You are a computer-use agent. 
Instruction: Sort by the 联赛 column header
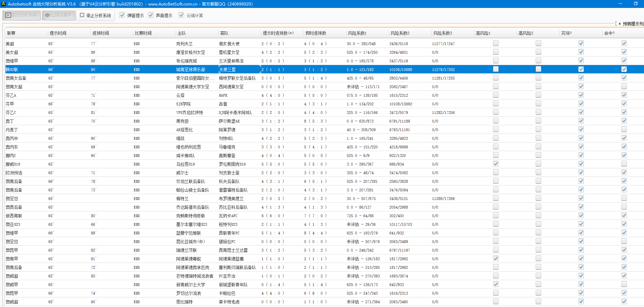[x=11, y=33]
